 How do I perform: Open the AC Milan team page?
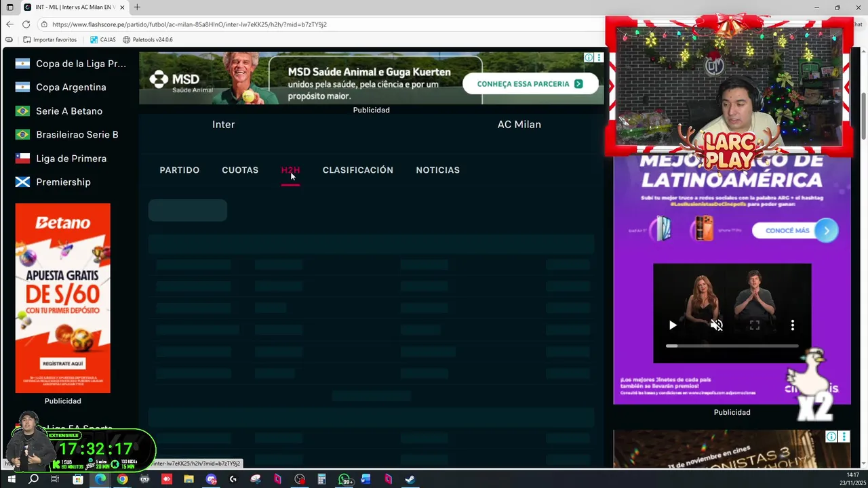point(519,125)
